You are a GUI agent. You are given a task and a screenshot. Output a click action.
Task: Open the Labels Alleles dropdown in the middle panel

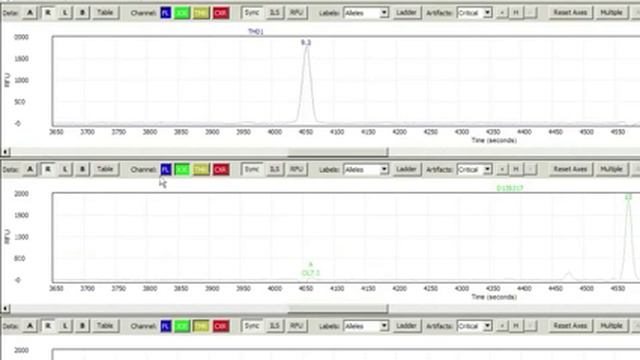(x=366, y=169)
